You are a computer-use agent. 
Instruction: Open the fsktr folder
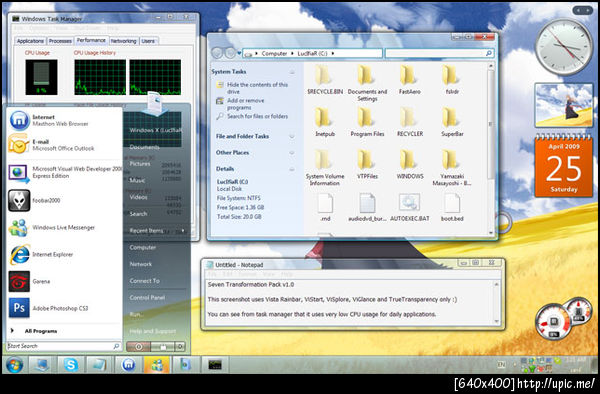tap(452, 80)
